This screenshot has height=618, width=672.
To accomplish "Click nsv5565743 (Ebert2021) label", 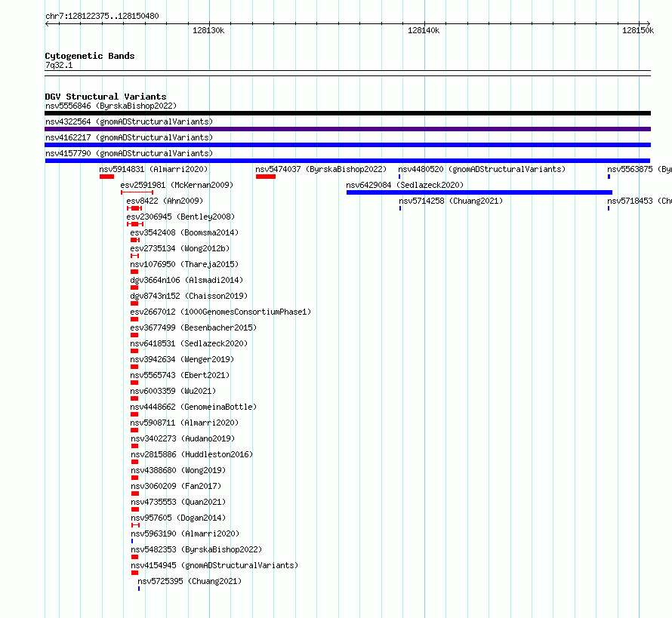I will tap(180, 375).
